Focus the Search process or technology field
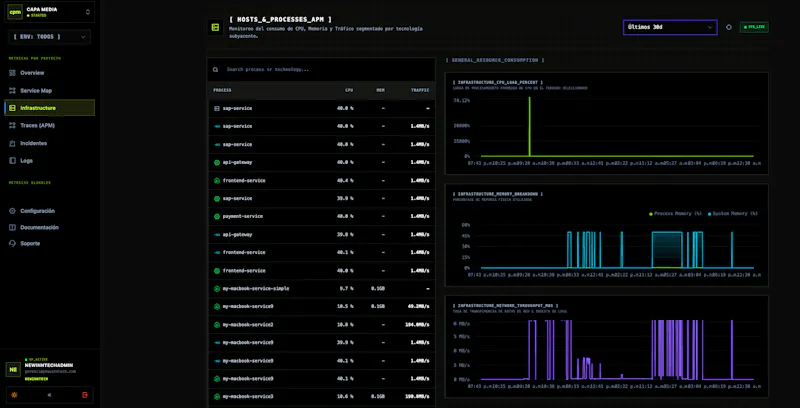Screen dimensions: 800x408 pos(321,69)
